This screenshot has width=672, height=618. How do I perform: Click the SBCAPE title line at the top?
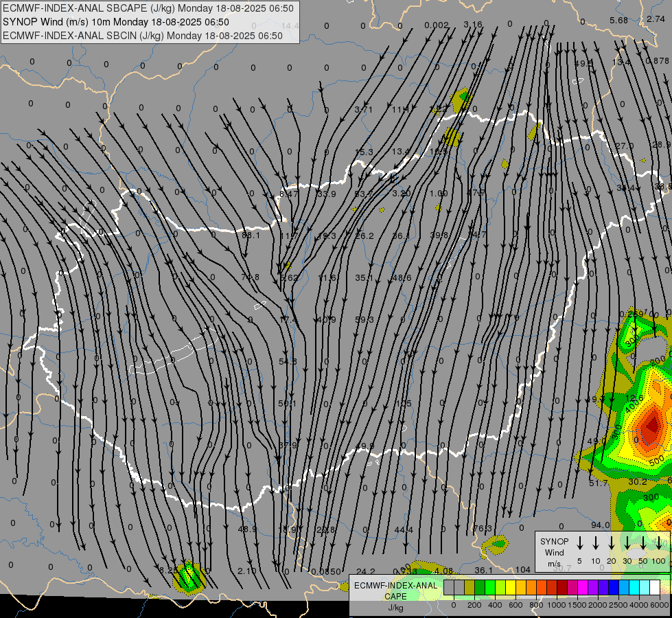[x=148, y=8]
